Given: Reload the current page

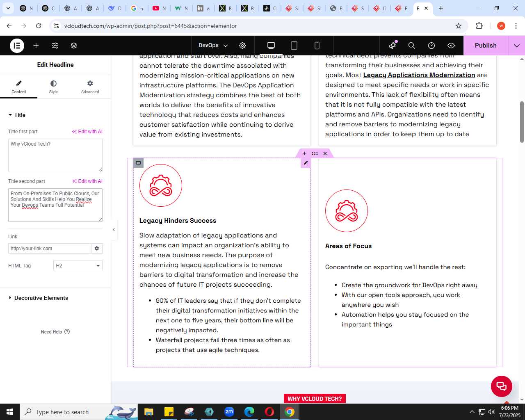Looking at the screenshot, I should (39, 26).
